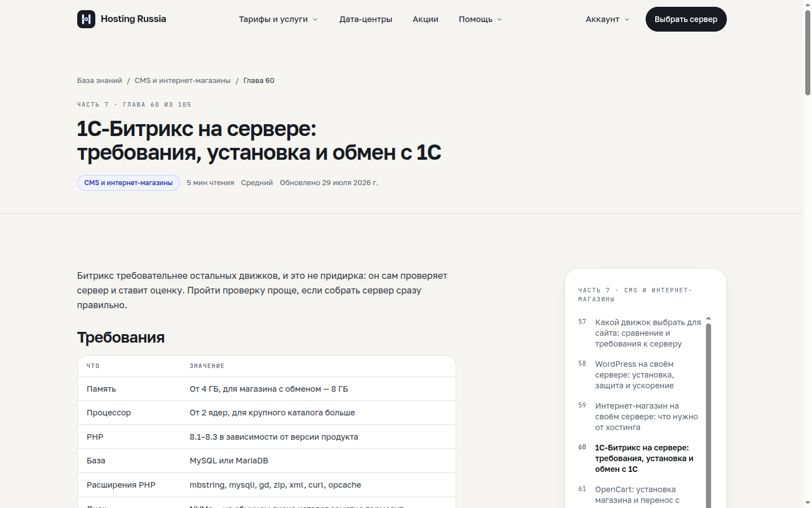Expand the Тарифы и услуги menu
The width and height of the screenshot is (812, 508).
(279, 19)
